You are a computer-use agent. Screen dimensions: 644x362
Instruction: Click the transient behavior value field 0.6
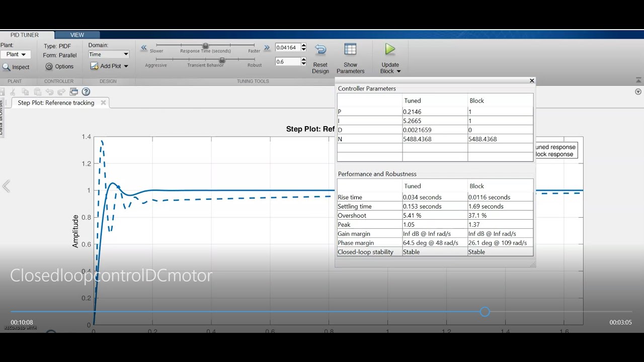click(x=288, y=61)
